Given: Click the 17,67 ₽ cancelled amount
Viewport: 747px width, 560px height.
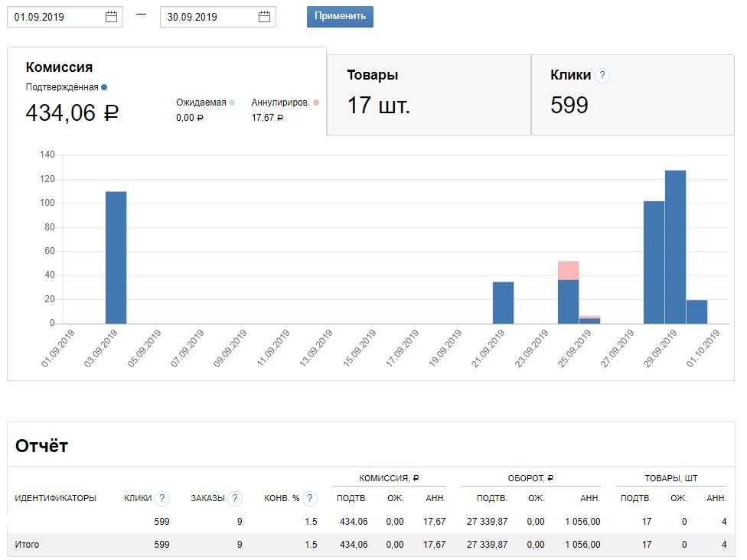Looking at the screenshot, I should tap(267, 118).
